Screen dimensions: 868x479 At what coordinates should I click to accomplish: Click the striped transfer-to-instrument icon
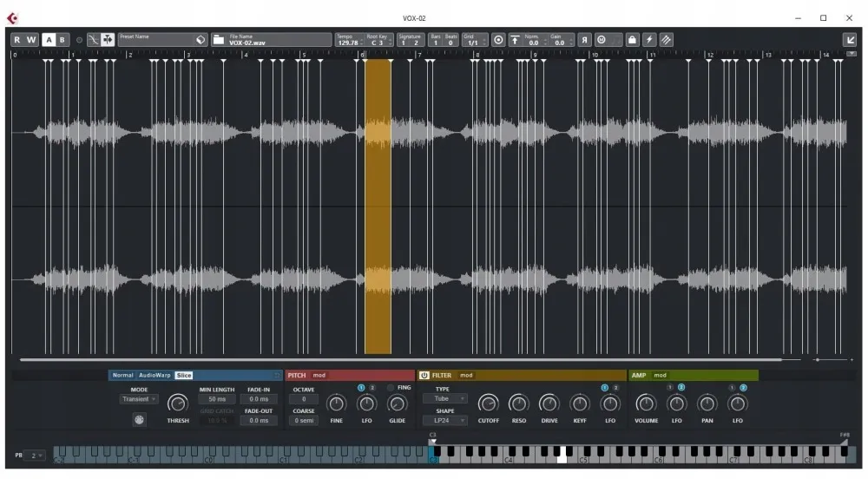[x=667, y=40]
